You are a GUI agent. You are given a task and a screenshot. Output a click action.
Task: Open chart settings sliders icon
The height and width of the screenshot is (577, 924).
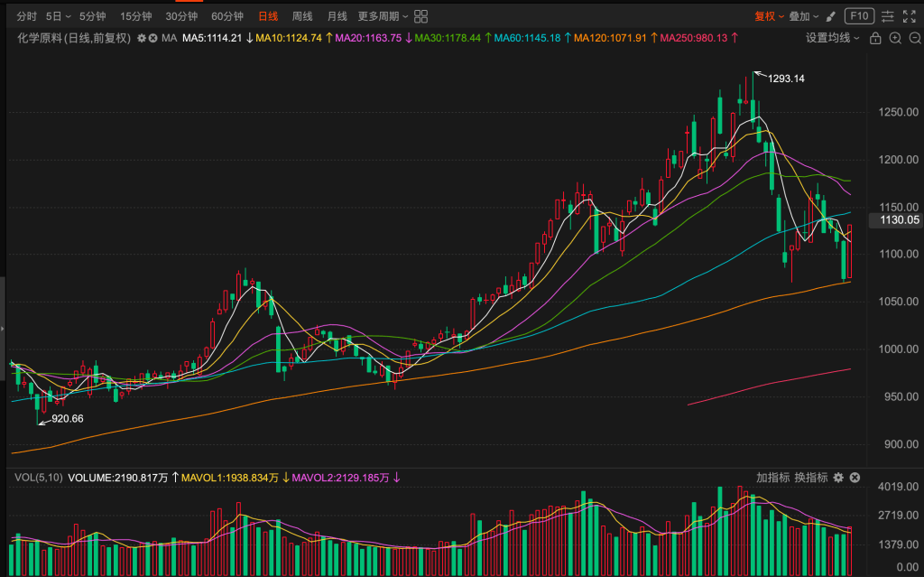(888, 16)
